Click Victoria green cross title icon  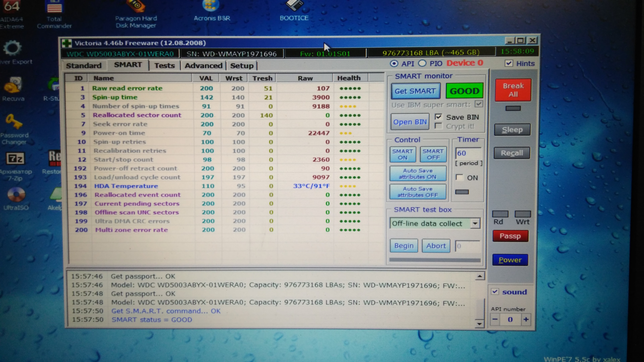click(x=67, y=43)
